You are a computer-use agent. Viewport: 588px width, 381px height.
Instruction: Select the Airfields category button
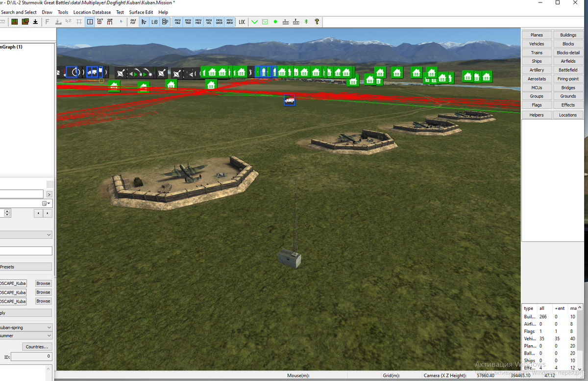point(568,61)
